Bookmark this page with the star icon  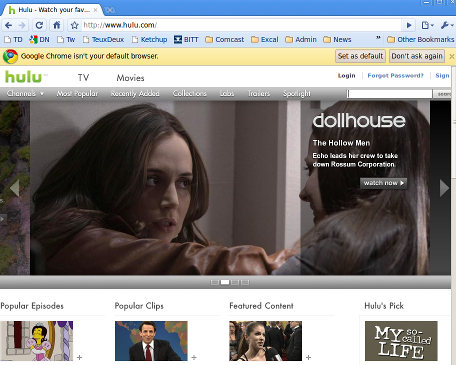[x=75, y=25]
